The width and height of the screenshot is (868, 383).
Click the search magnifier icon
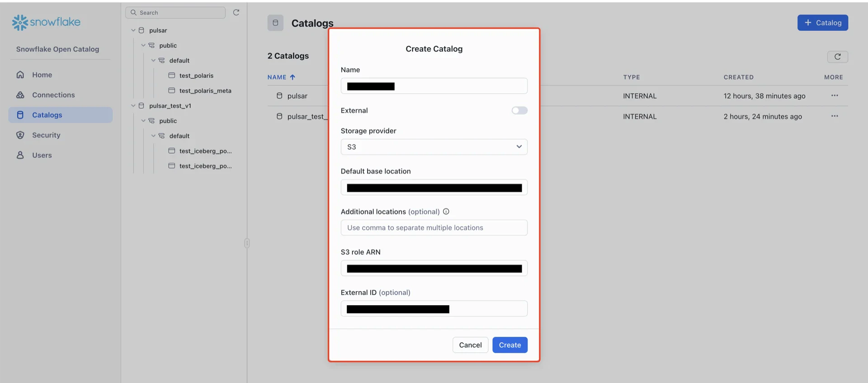pos(133,13)
